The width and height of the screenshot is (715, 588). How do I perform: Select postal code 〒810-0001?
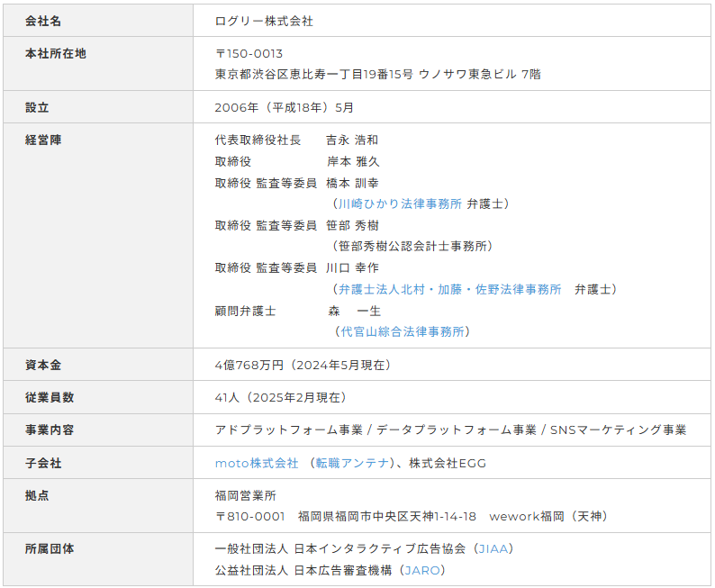[x=249, y=517]
